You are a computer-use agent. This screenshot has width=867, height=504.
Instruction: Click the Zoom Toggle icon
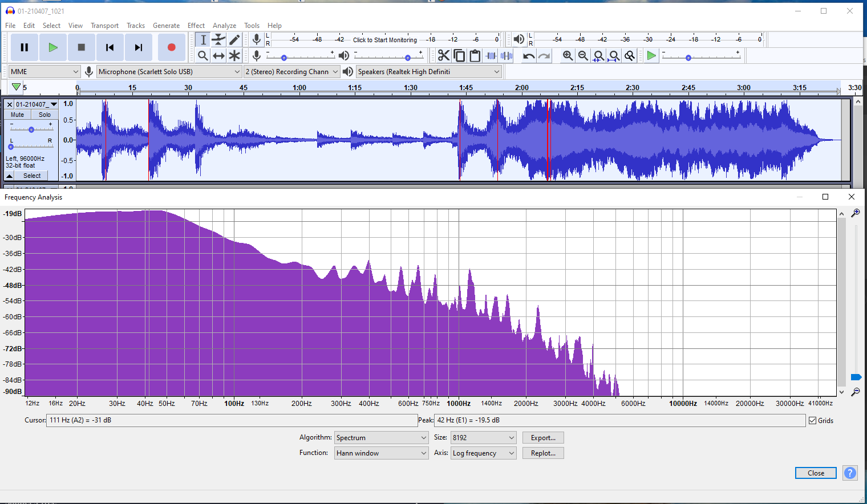(629, 55)
